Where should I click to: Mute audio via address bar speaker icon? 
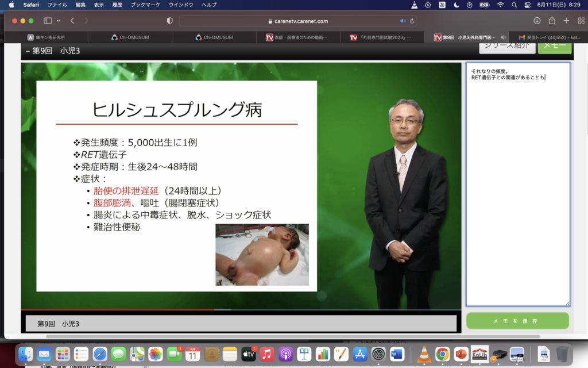coord(403,21)
